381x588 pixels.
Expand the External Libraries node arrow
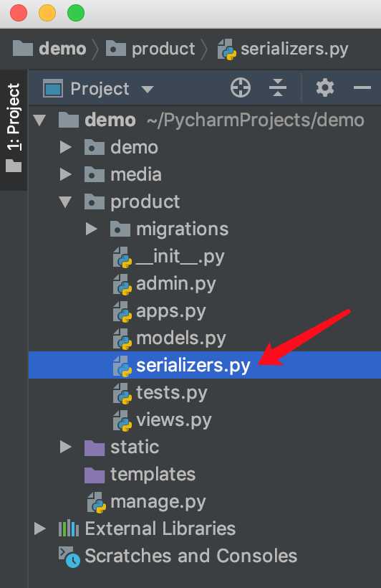tap(39, 528)
